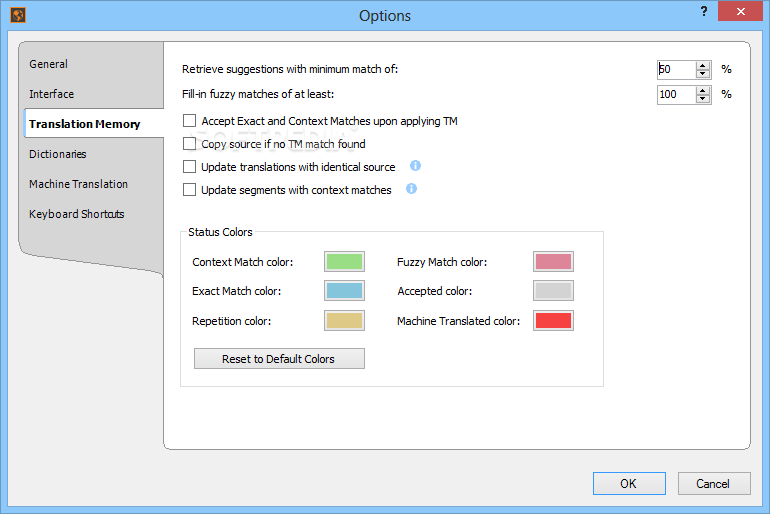Decrease minimum match percentage with down arrow

(x=702, y=74)
